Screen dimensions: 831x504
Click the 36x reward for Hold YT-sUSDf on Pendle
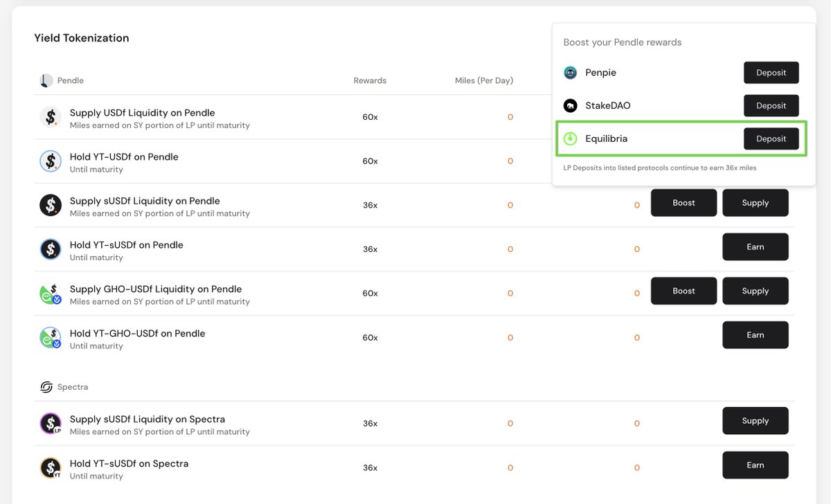point(370,249)
